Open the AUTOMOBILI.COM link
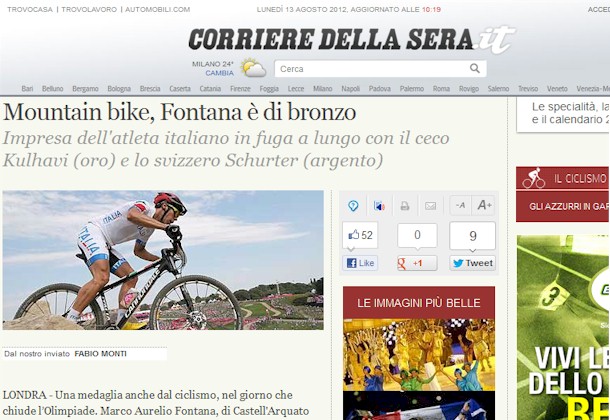 [x=158, y=9]
